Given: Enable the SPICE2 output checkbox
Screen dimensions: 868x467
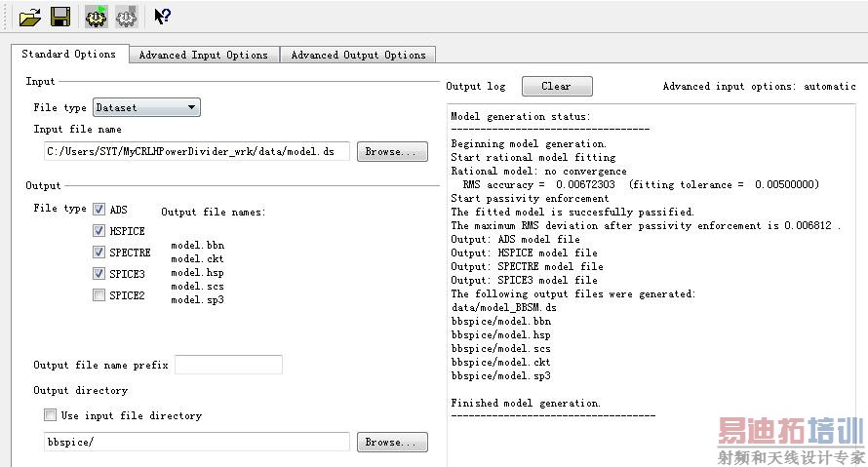Looking at the screenshot, I should 99,295.
